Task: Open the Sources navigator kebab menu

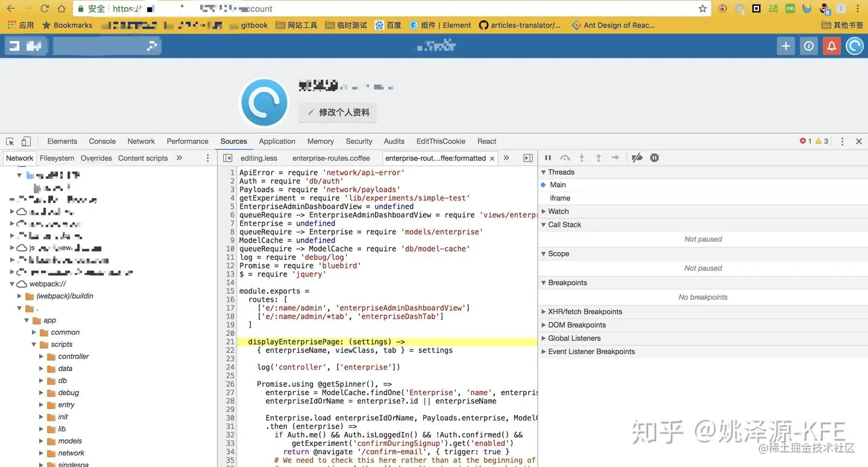Action: pyautogui.click(x=208, y=158)
